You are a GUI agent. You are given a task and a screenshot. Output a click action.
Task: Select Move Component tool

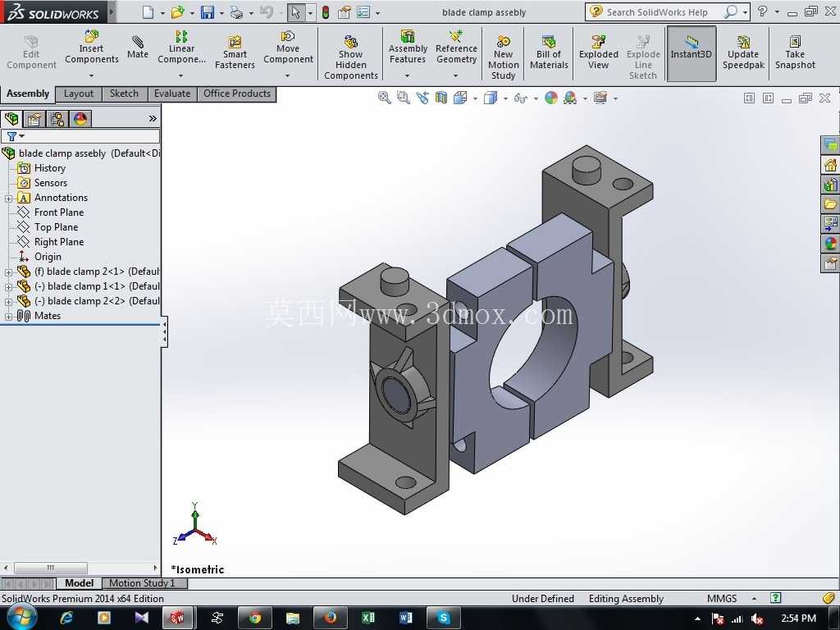[288, 47]
